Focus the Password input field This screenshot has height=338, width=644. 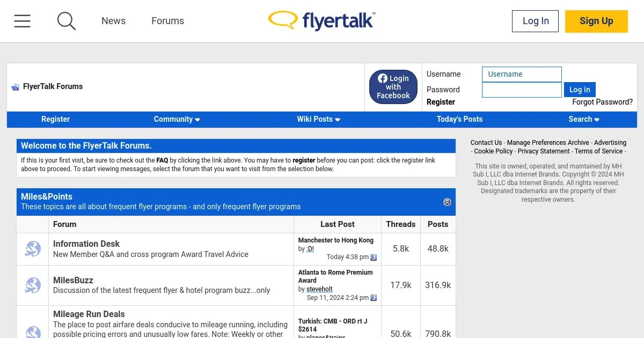[522, 90]
